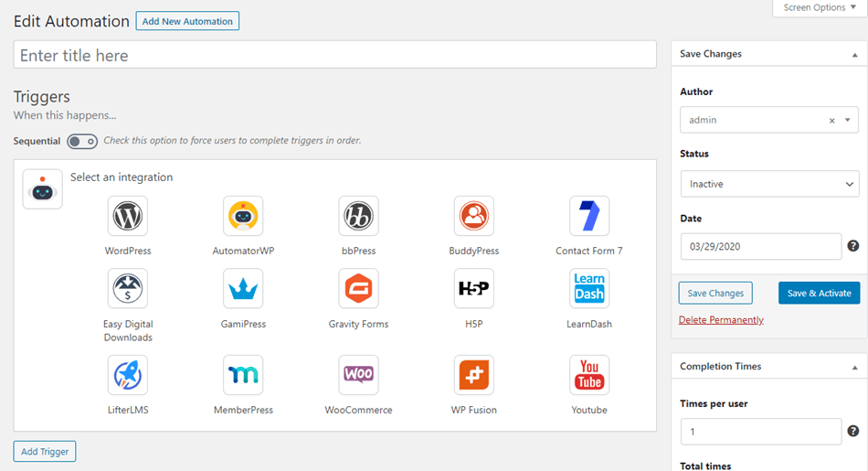Select the H5P integration icon

pyautogui.click(x=474, y=289)
